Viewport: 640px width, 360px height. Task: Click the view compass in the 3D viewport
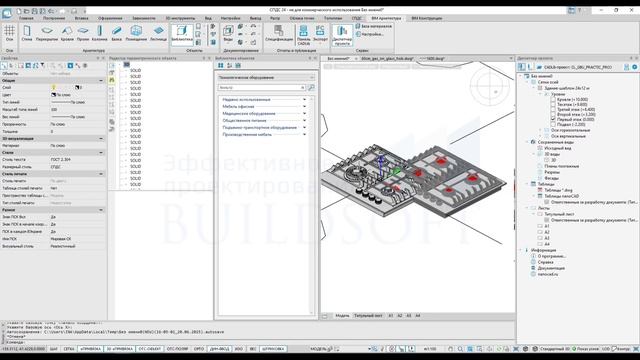pyautogui.click(x=489, y=87)
